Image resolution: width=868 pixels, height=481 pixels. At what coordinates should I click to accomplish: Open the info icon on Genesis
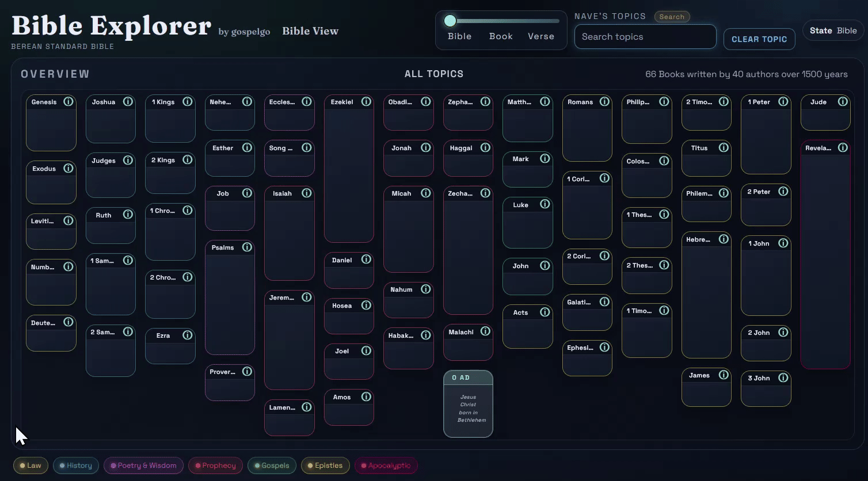click(x=68, y=101)
